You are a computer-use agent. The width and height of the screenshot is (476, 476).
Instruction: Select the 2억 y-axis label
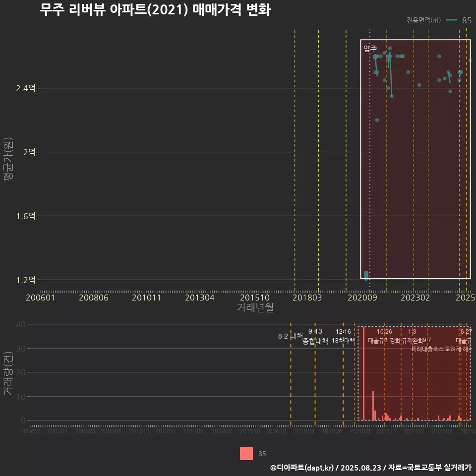(x=29, y=152)
